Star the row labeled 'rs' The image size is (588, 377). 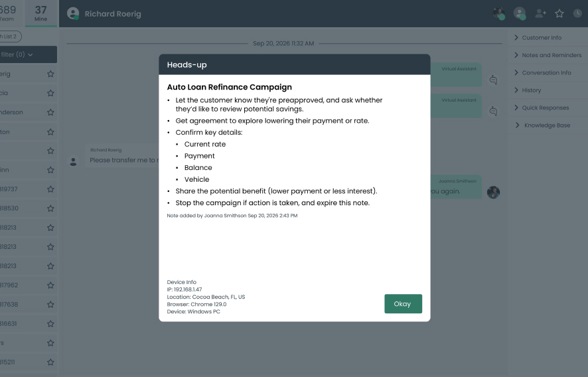click(50, 343)
